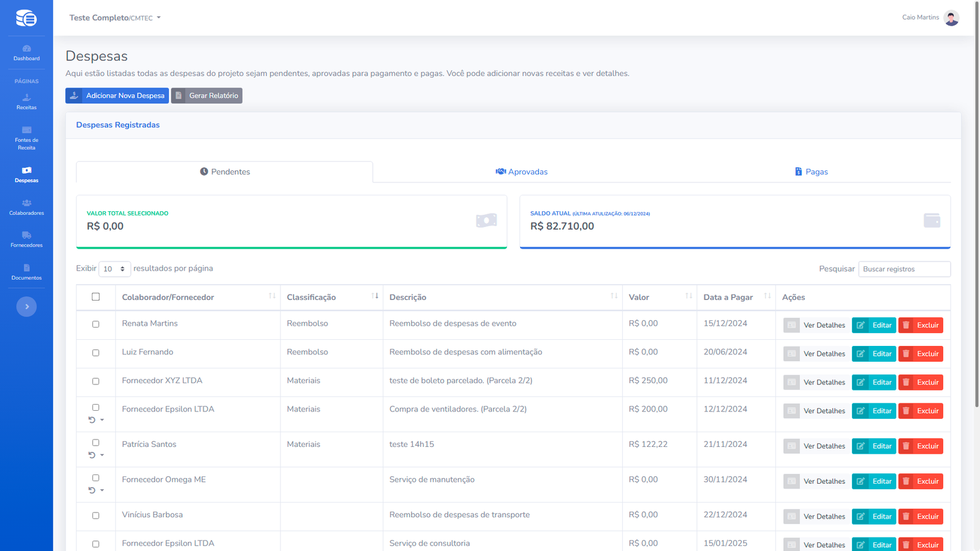Open Documentos from the sidebar
Viewport: 980px width, 551px height.
[26, 272]
